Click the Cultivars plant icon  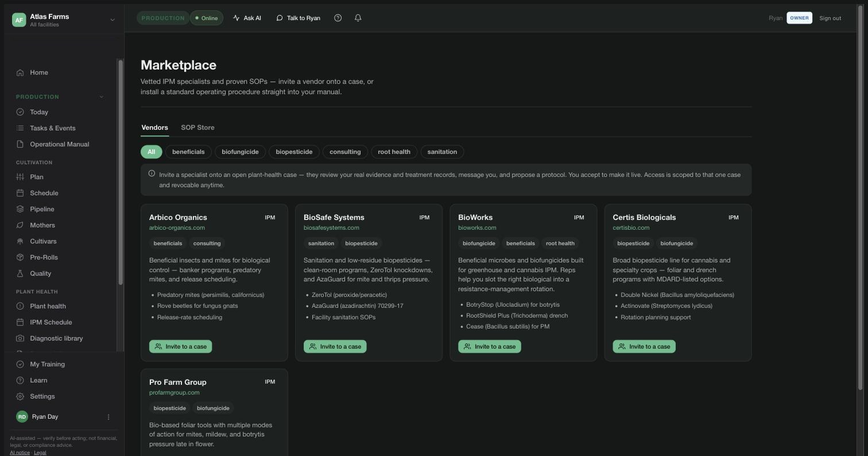[x=20, y=241]
